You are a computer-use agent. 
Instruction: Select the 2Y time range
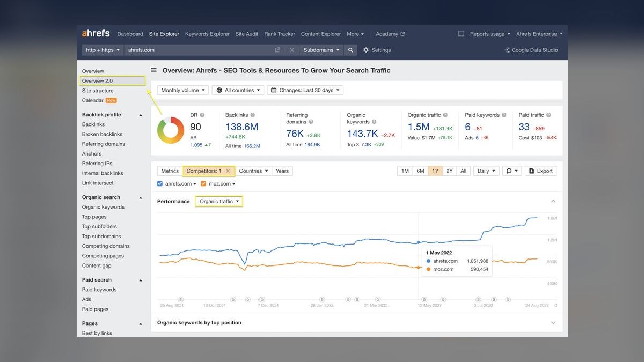click(x=450, y=171)
